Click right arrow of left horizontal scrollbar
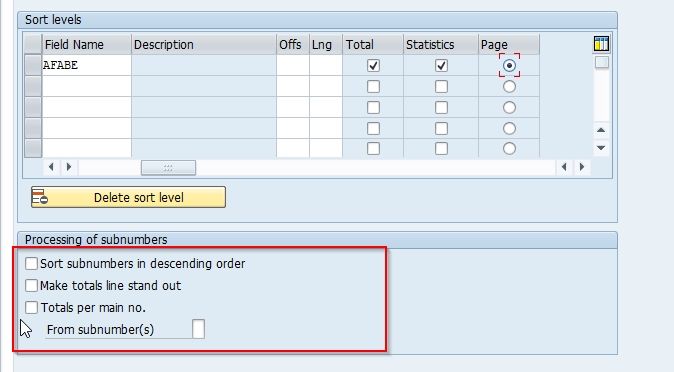674x372 pixels. point(69,167)
